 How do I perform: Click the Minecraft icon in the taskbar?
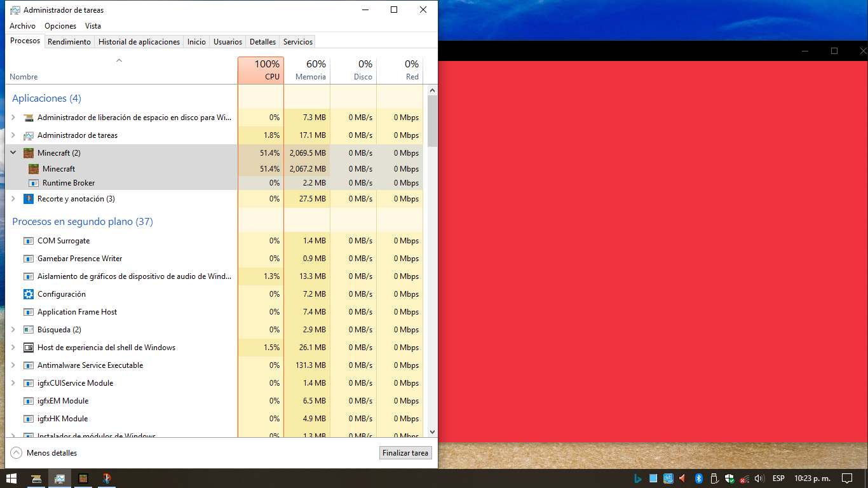pos(83,478)
